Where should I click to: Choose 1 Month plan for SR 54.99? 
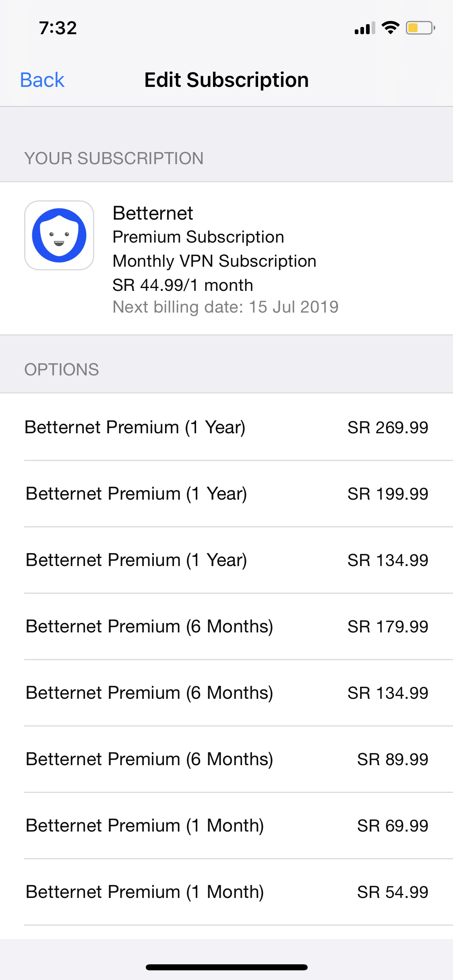[226, 892]
